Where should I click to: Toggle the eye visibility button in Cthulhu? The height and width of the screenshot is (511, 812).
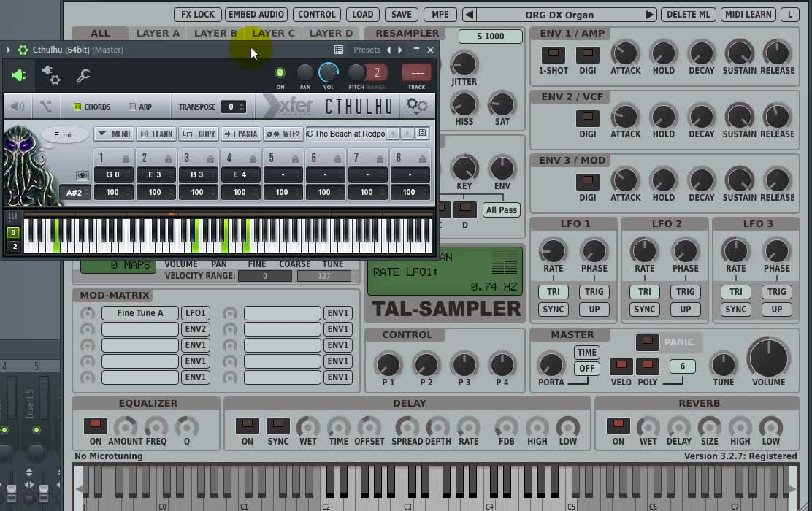pos(82,175)
